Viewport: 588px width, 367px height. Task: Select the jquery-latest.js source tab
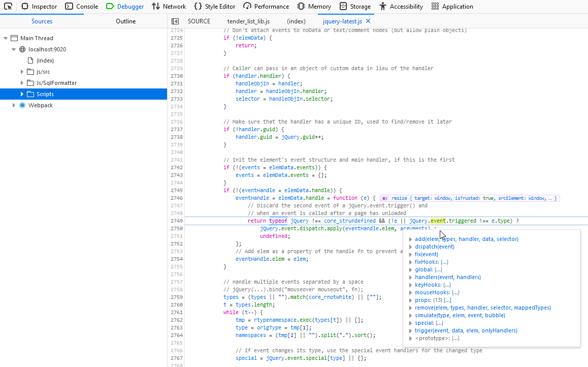click(x=342, y=21)
